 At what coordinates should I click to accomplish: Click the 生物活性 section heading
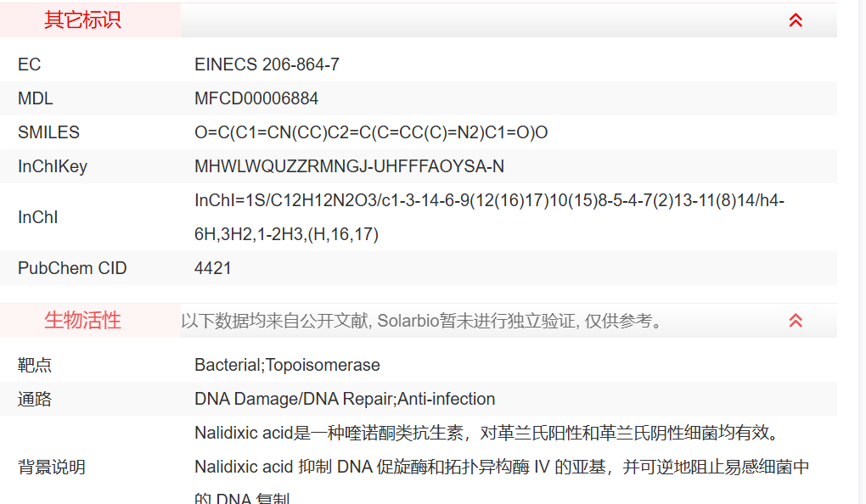click(x=83, y=321)
